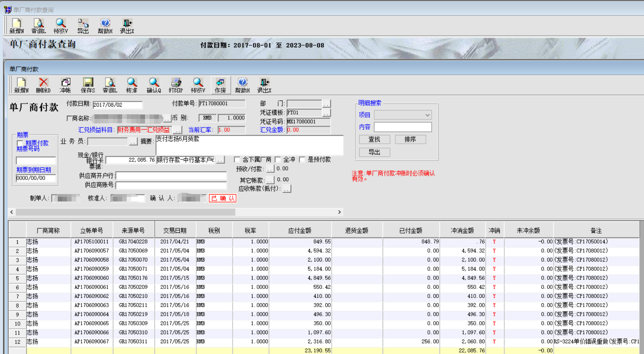Open the 部门 lookup button
644x354 pixels.
326,104
